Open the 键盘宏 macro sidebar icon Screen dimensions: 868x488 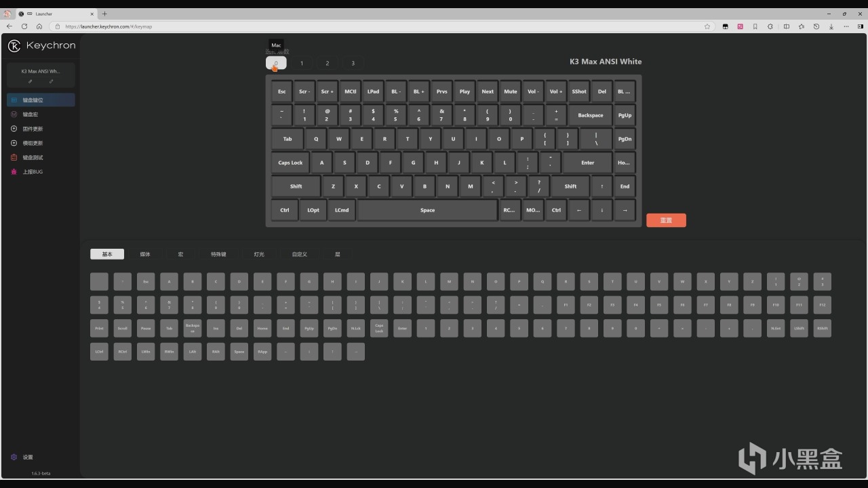tap(14, 115)
